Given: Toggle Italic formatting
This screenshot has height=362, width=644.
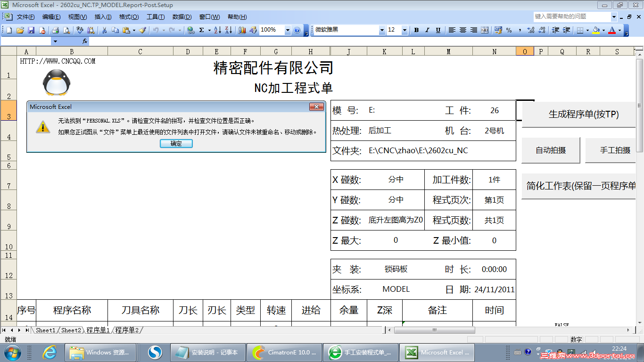Looking at the screenshot, I should (427, 30).
